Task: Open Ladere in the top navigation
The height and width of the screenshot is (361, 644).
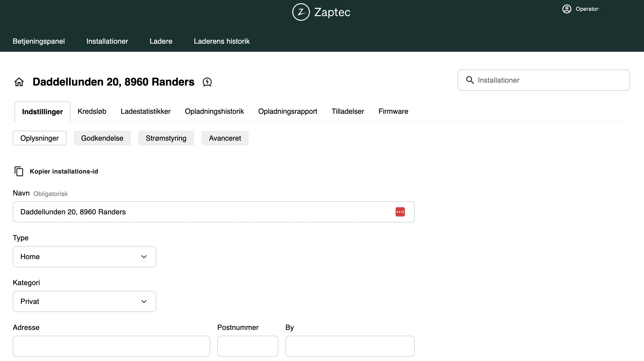Action: 161,41
